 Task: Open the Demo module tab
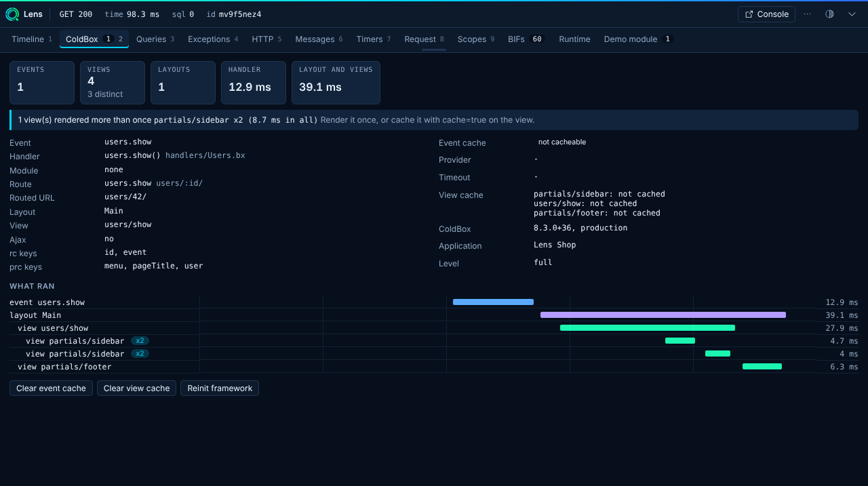click(x=637, y=39)
